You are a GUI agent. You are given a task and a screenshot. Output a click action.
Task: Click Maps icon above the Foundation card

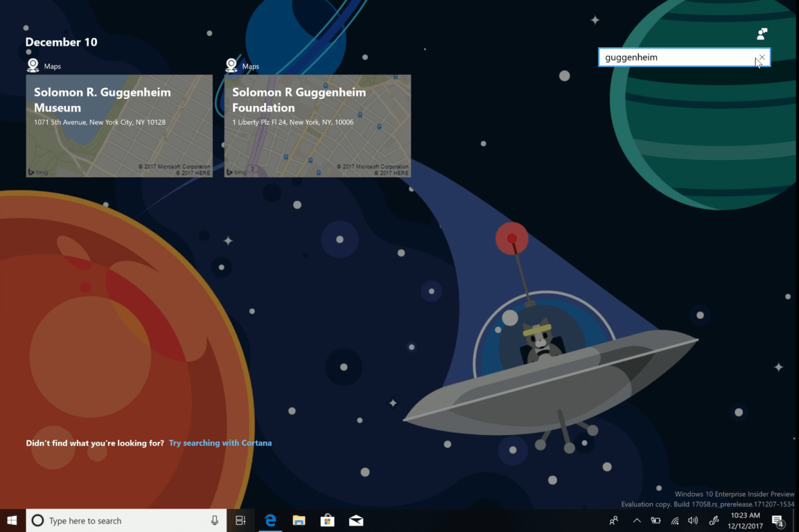click(x=231, y=65)
